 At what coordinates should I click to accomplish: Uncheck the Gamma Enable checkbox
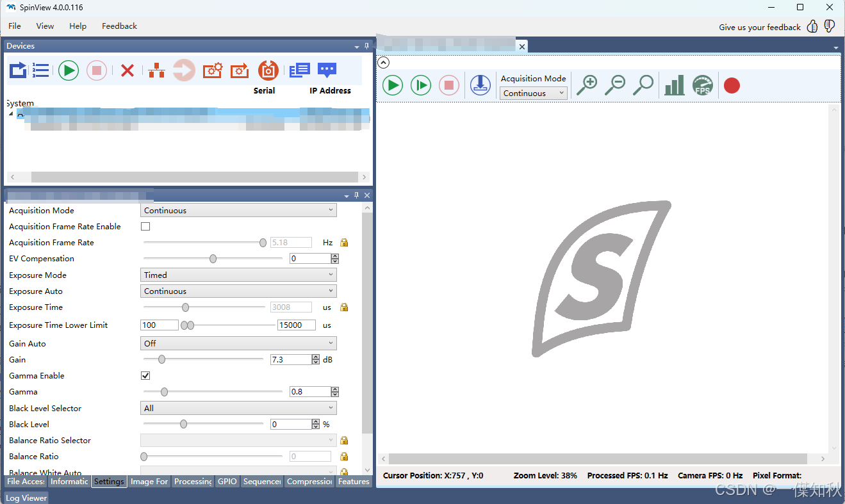click(145, 376)
